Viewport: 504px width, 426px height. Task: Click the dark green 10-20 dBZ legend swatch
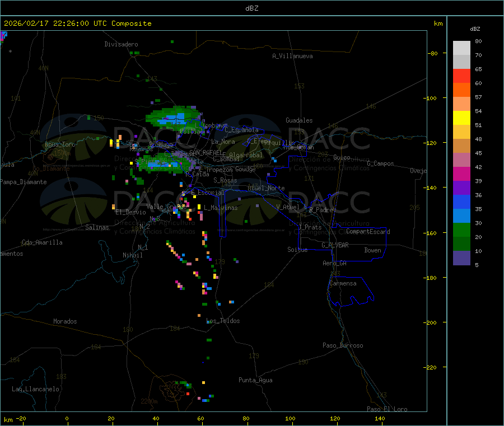pos(461,244)
